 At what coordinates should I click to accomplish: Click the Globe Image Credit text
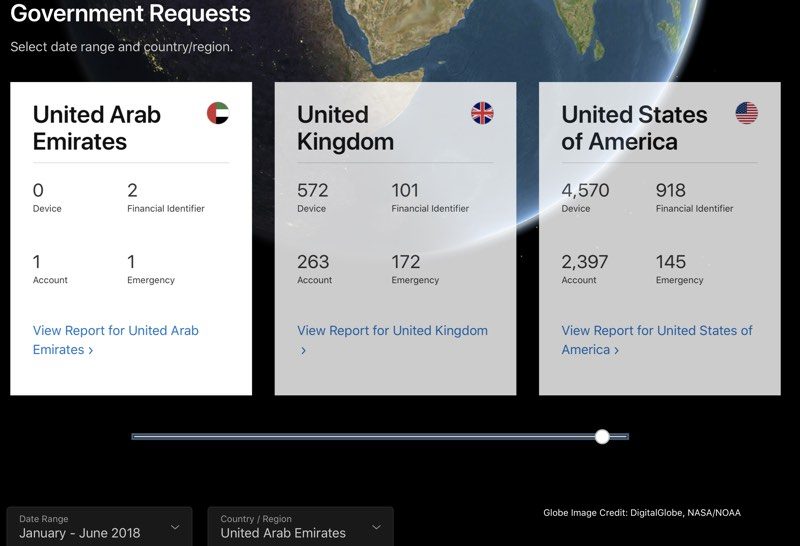[x=642, y=513]
